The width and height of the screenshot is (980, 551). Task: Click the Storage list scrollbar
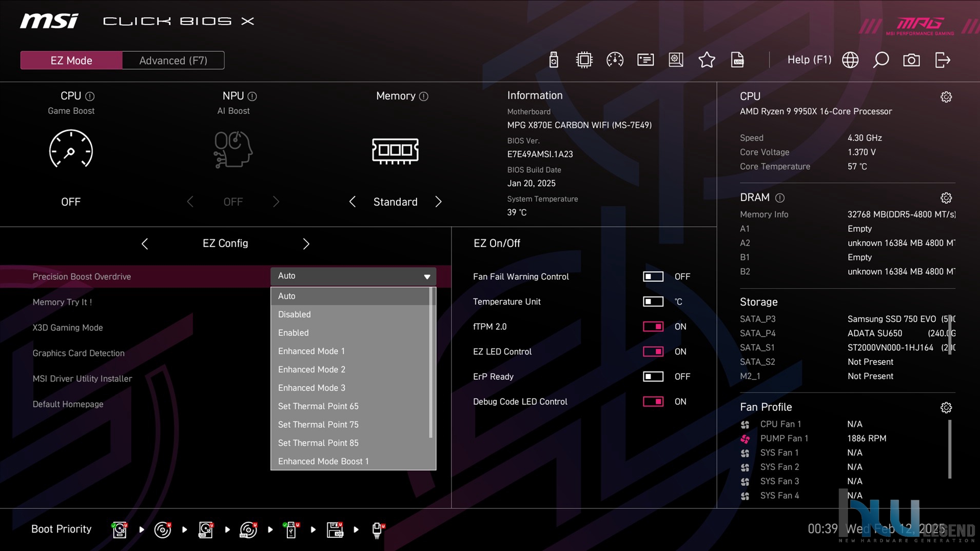(x=950, y=334)
